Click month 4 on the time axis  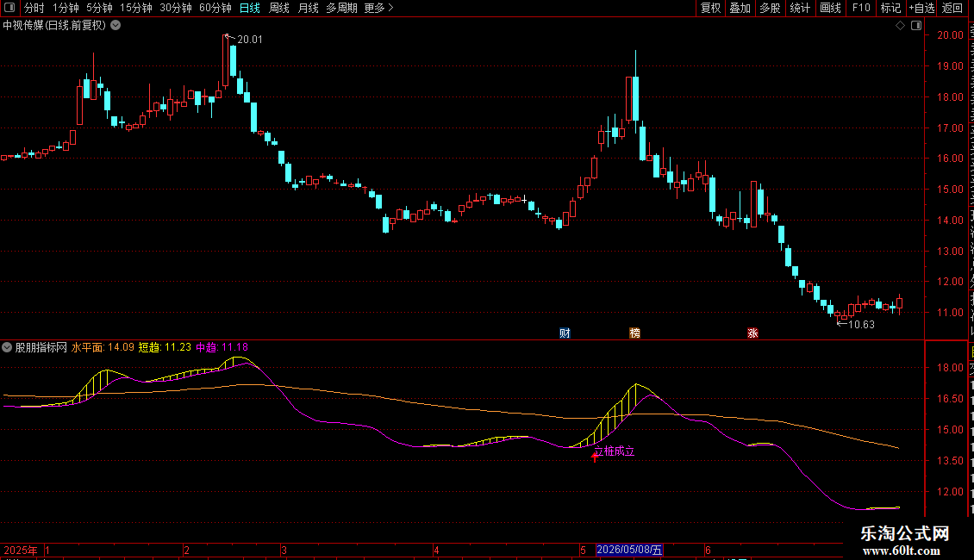tap(437, 550)
